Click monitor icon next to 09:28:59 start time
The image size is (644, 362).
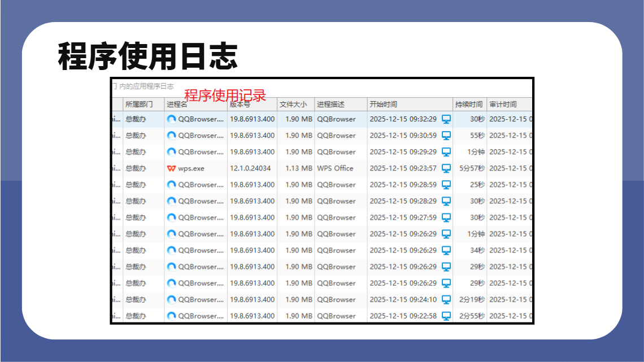(x=446, y=185)
